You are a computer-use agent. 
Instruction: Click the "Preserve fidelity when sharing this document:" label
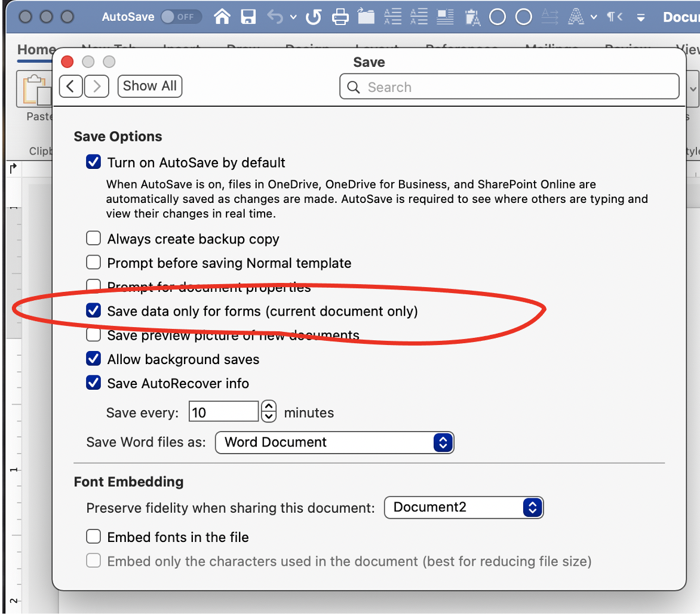pos(231,508)
